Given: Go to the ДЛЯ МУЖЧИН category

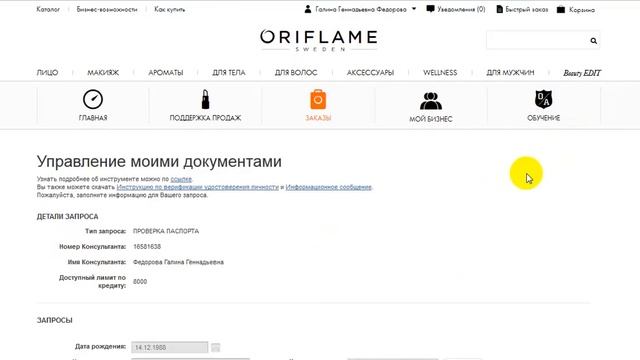Looking at the screenshot, I should (x=510, y=73).
